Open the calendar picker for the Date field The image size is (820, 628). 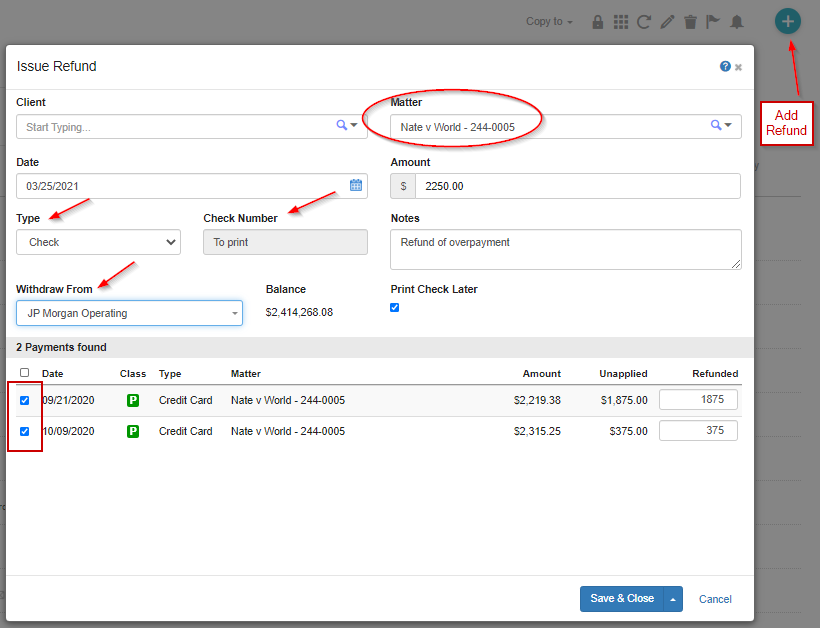[356, 185]
